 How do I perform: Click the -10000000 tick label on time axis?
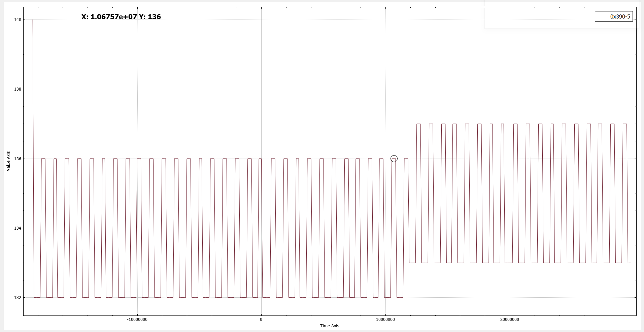tap(137, 320)
